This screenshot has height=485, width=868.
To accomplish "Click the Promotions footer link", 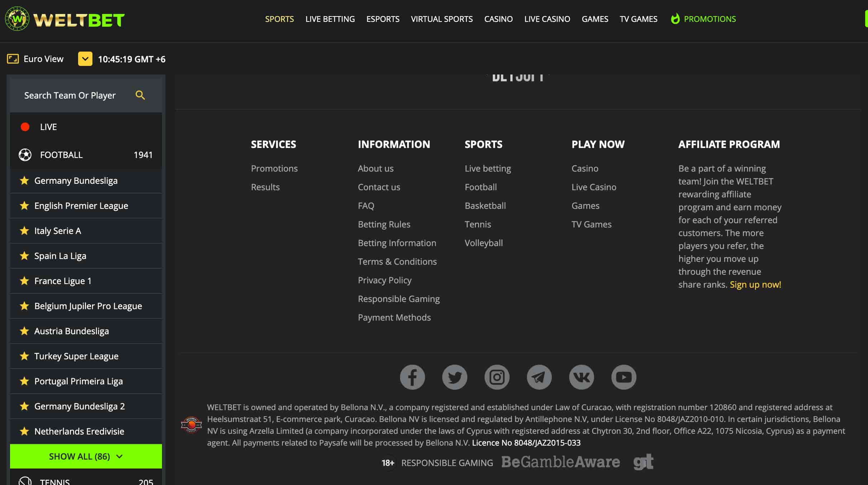I will (274, 168).
